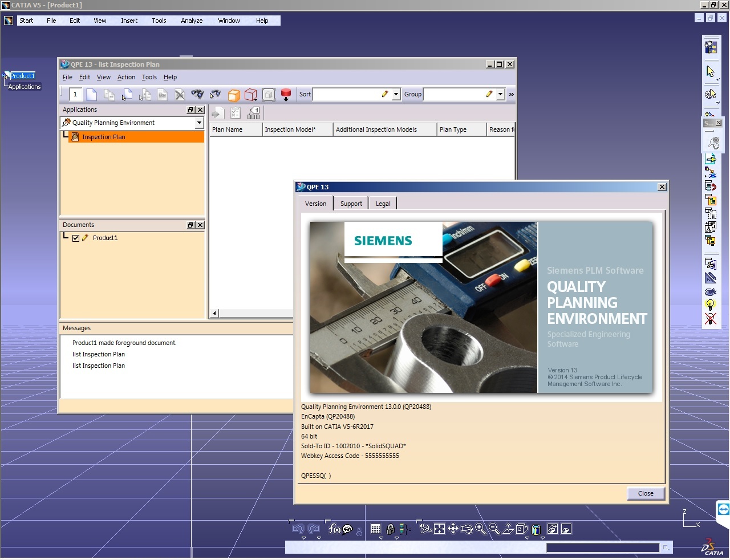Image resolution: width=730 pixels, height=560 pixels.
Task: Click the Select arrow tool in right toolbar
Action: pyautogui.click(x=710, y=71)
